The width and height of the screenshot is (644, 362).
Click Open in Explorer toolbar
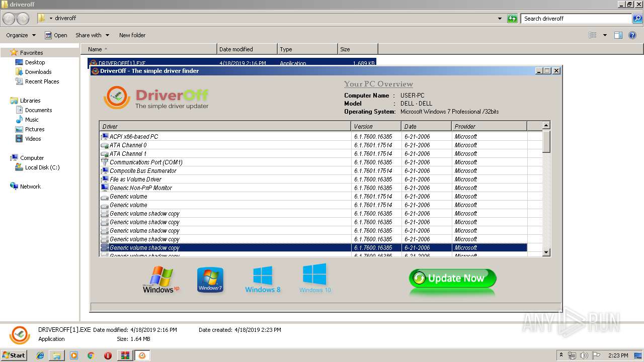point(56,35)
